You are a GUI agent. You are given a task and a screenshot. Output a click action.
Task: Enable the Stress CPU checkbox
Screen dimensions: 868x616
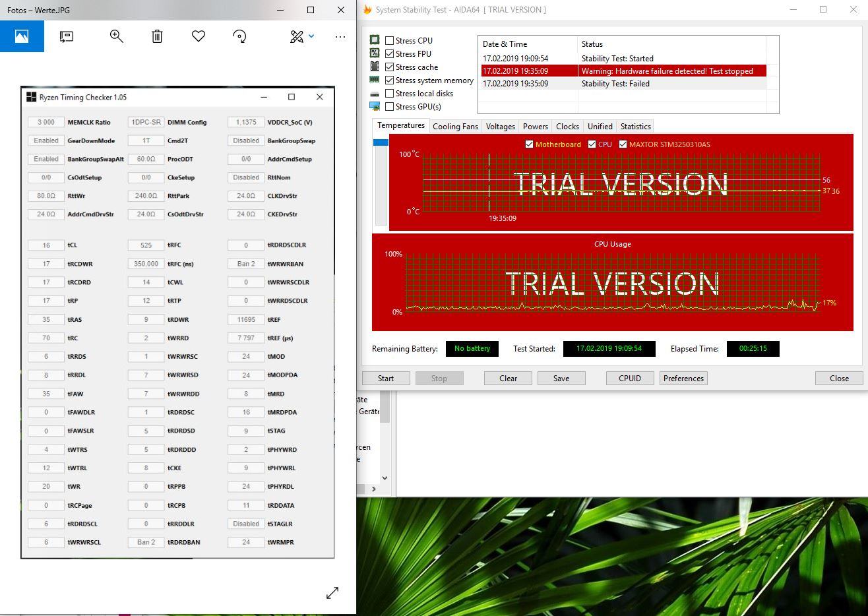(390, 41)
